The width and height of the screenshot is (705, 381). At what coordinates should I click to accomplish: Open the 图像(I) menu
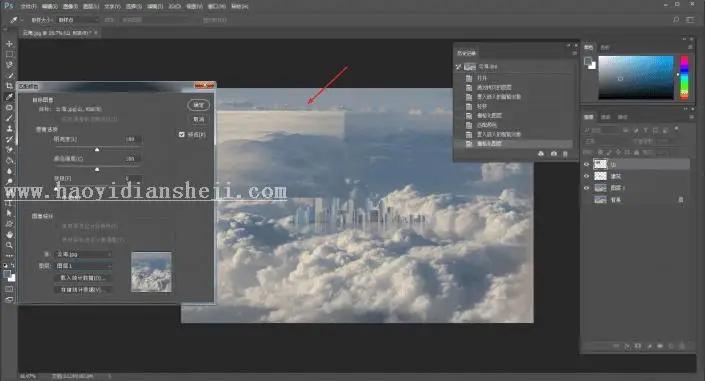70,6
